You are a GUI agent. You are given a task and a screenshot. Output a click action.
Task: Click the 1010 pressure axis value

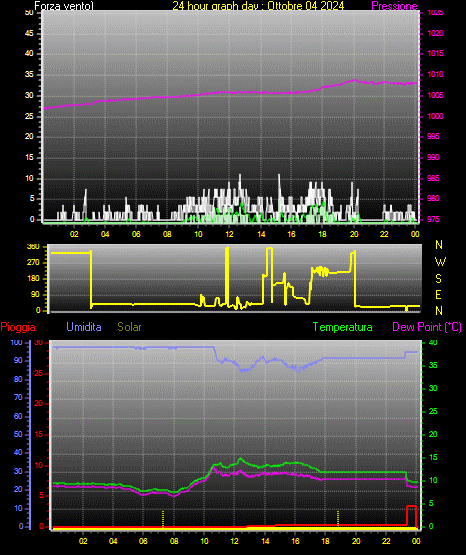435,74
